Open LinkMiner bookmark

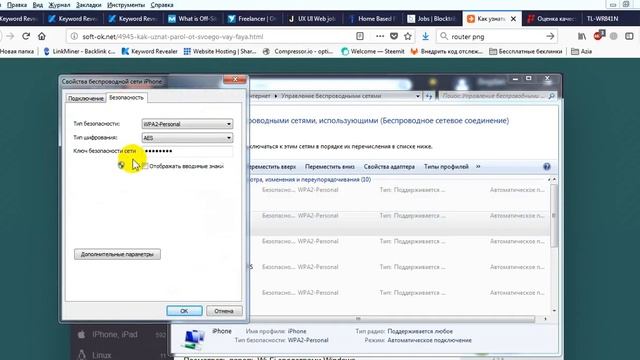(x=79, y=51)
